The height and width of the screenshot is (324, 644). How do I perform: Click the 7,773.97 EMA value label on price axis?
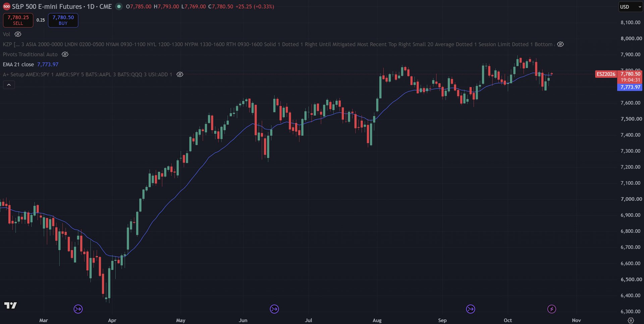pos(630,87)
